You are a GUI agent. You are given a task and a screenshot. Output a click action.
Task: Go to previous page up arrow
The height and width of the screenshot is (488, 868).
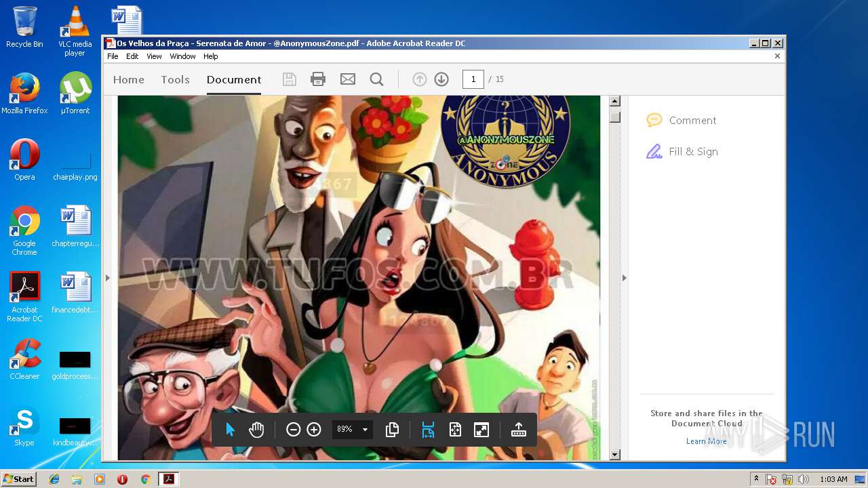pyautogui.click(x=420, y=79)
